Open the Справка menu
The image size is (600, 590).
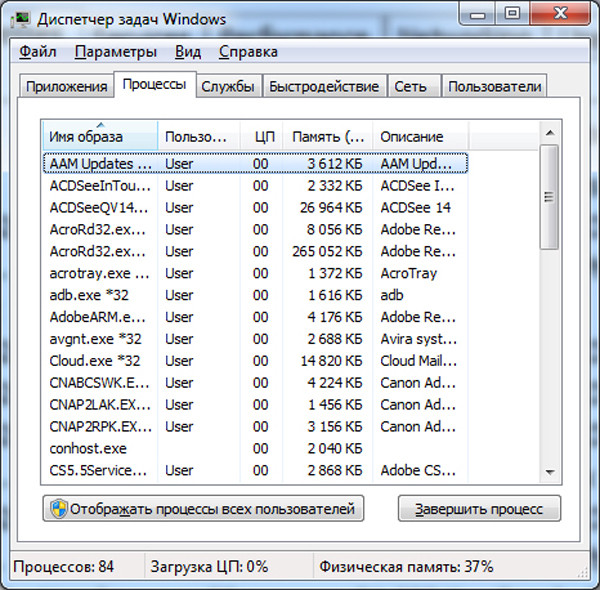coord(248,51)
